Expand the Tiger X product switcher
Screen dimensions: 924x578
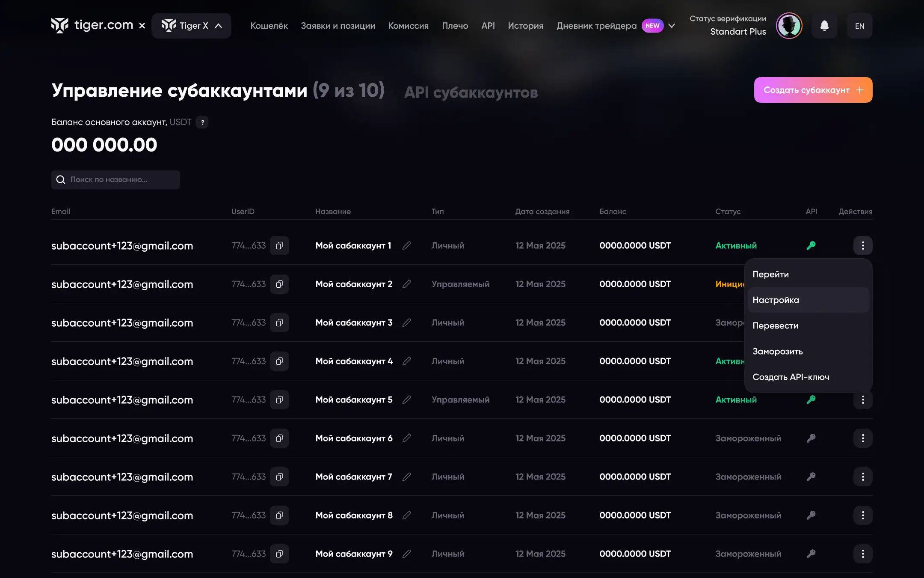[191, 26]
